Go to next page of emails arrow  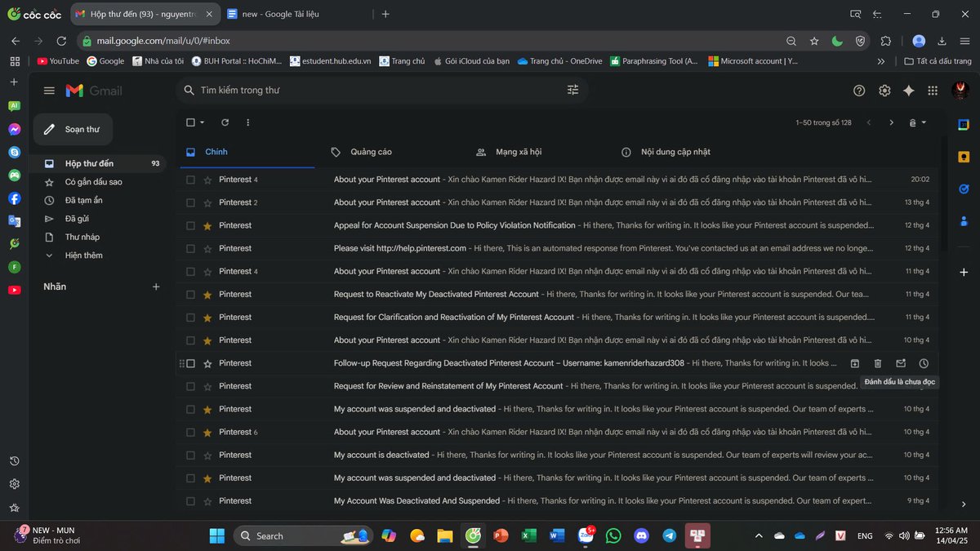coord(891,122)
